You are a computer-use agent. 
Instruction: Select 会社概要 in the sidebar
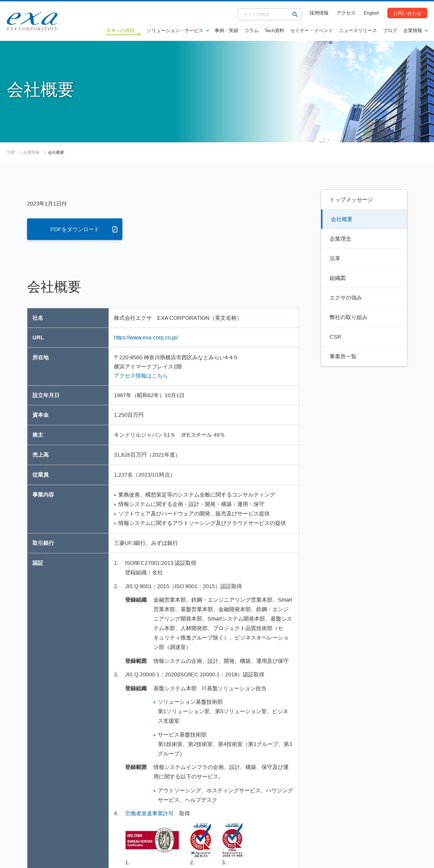tap(364, 219)
